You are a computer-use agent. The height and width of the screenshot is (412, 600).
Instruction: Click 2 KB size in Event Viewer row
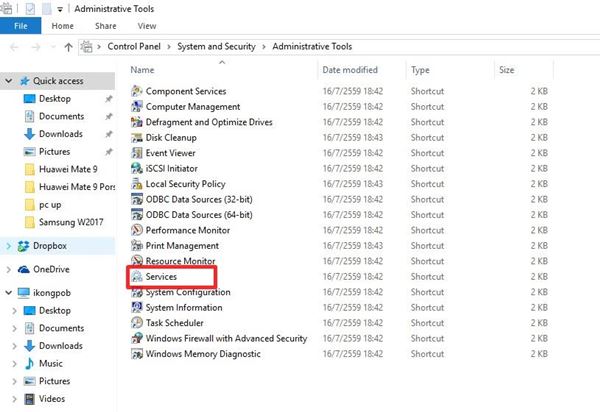point(539,153)
